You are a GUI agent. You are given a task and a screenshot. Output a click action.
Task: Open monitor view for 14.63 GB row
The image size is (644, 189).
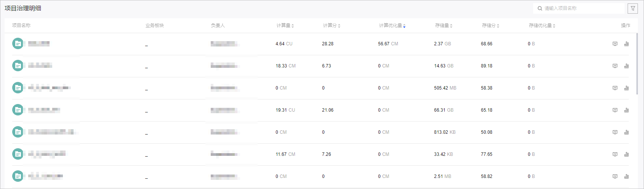(615, 66)
